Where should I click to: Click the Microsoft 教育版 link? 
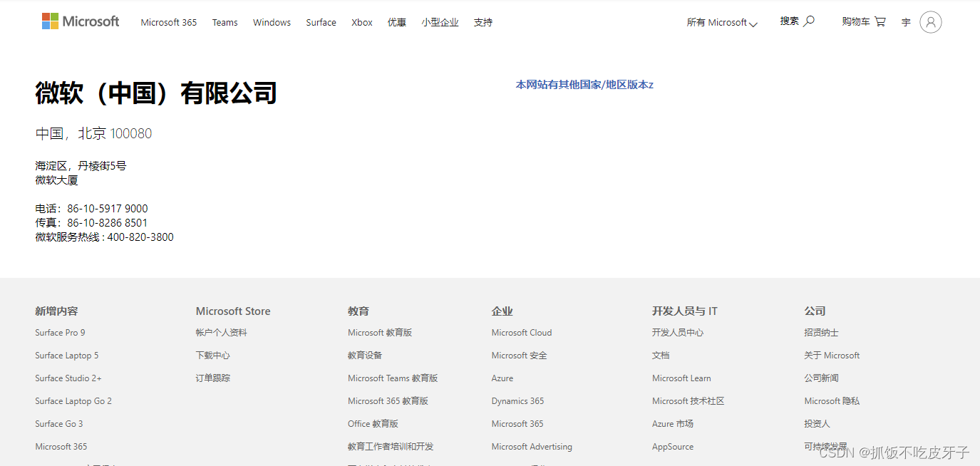(x=380, y=333)
